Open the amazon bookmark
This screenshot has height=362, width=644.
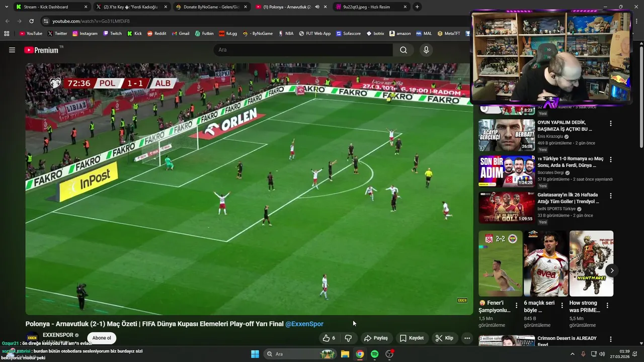400,34
